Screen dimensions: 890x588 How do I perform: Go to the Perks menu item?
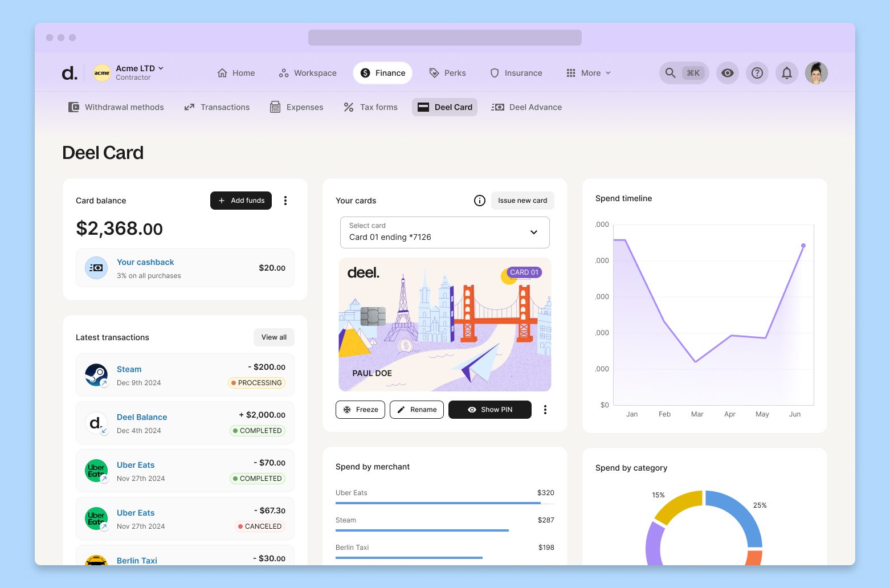(x=447, y=73)
